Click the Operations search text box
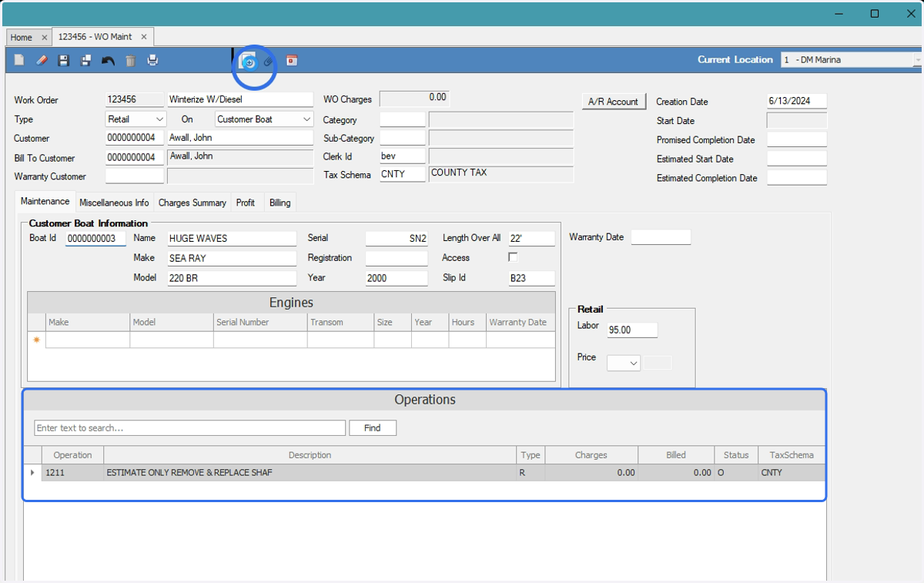924x583 pixels. pos(189,428)
